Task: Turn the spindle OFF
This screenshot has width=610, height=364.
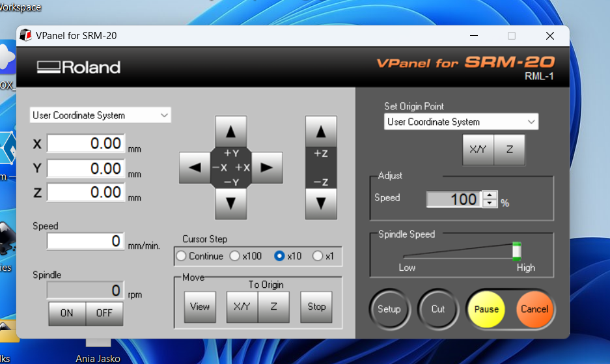Action: click(x=104, y=313)
